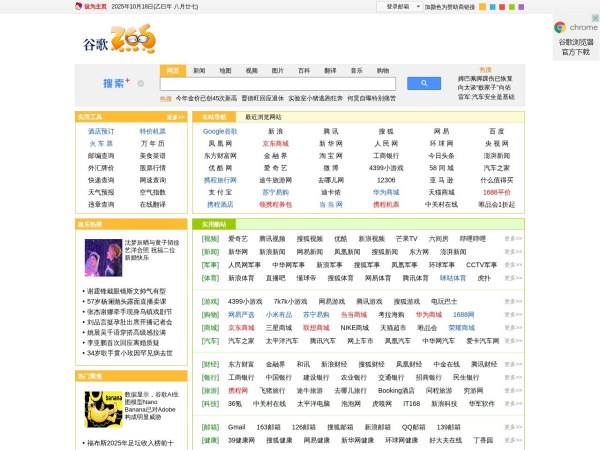Image resolution: width=600 pixels, height=450 pixels.
Task: Expand 更多>> on the [军事] row
Action: pos(513,265)
